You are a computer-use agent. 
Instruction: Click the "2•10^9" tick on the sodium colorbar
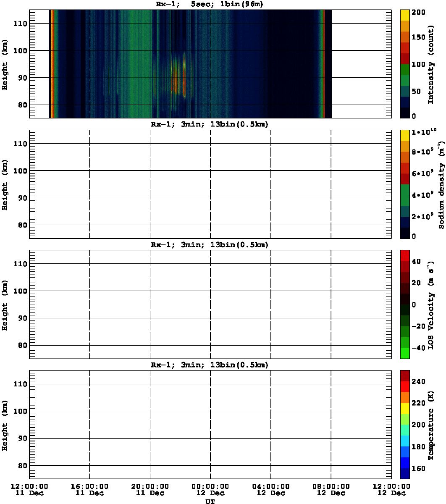click(423, 216)
